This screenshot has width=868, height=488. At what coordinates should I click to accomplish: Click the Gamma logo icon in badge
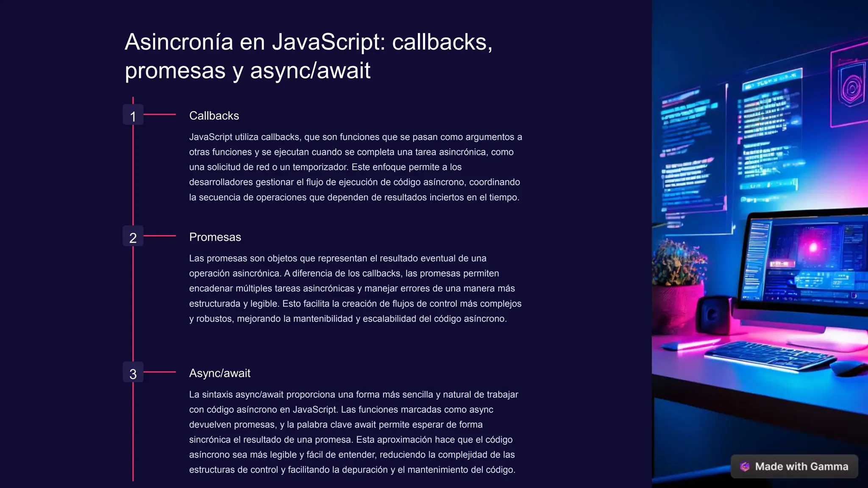pos(745,467)
